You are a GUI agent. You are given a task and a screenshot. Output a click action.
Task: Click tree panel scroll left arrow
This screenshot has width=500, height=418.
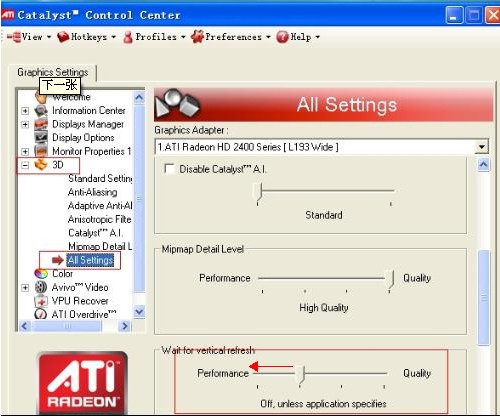25,326
